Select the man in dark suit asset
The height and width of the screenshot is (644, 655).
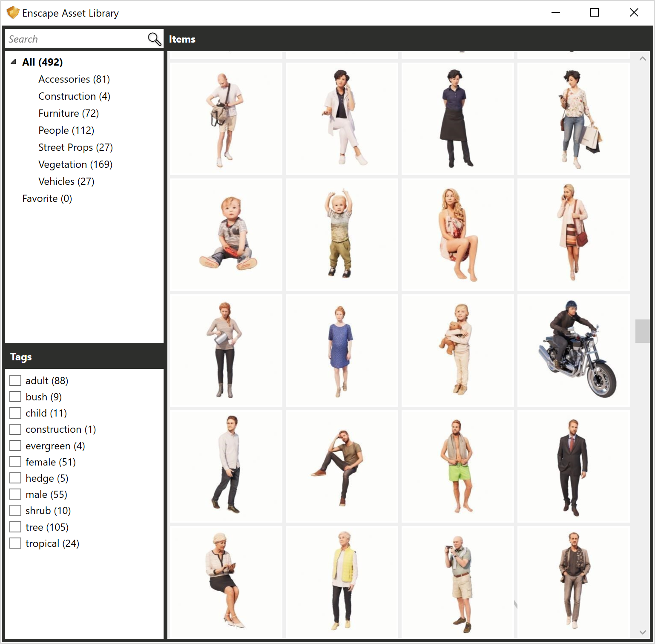click(x=573, y=466)
